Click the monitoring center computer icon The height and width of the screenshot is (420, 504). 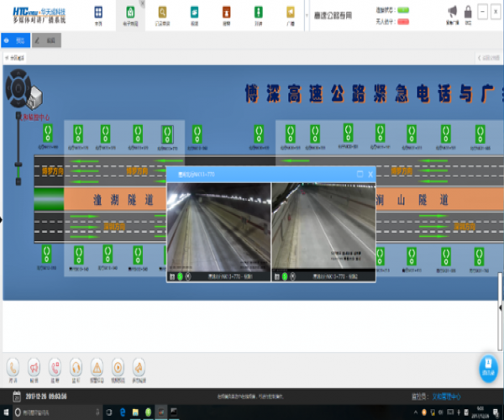coord(34,97)
